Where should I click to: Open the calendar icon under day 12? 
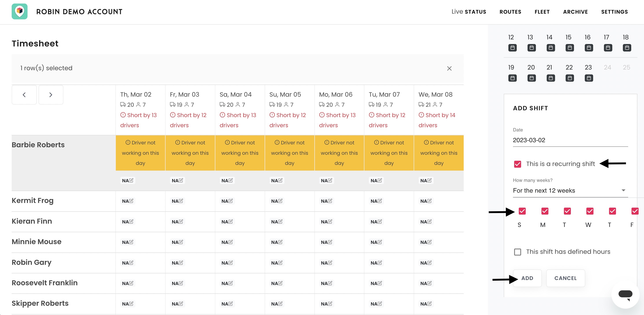pyautogui.click(x=513, y=48)
